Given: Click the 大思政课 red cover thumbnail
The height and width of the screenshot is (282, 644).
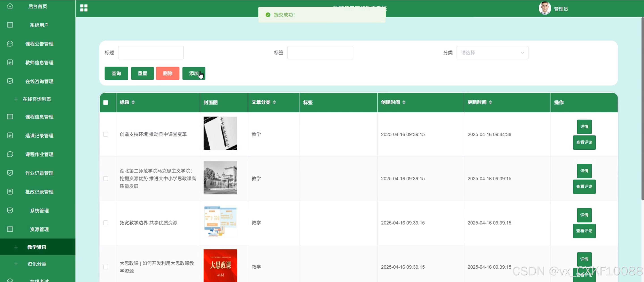Looking at the screenshot, I should point(220,265).
